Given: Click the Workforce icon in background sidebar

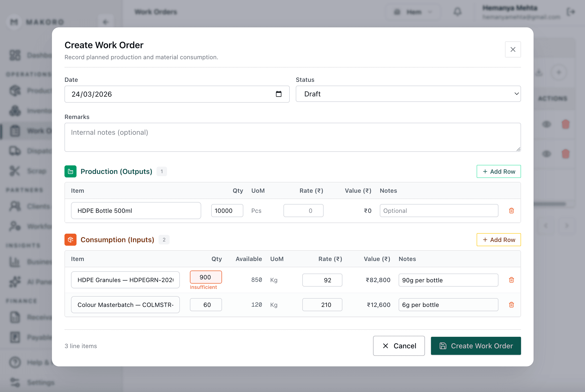Looking at the screenshot, I should pos(15,226).
